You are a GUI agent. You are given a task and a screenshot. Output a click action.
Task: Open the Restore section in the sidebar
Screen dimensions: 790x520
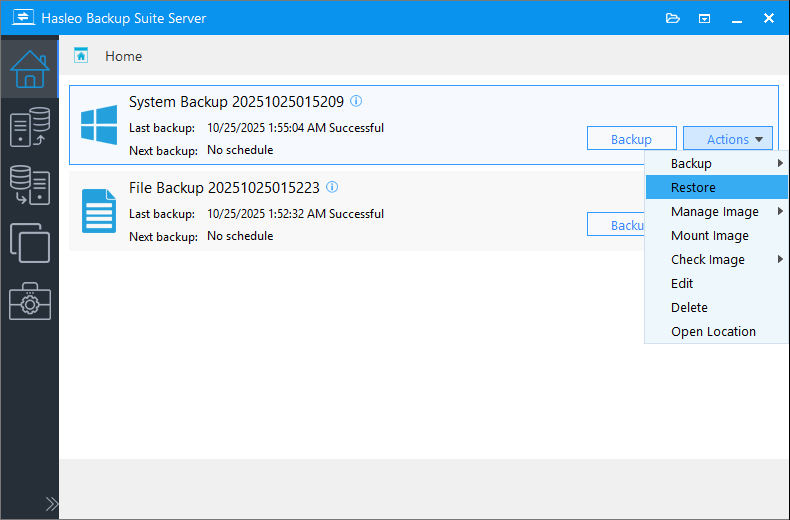(x=30, y=185)
